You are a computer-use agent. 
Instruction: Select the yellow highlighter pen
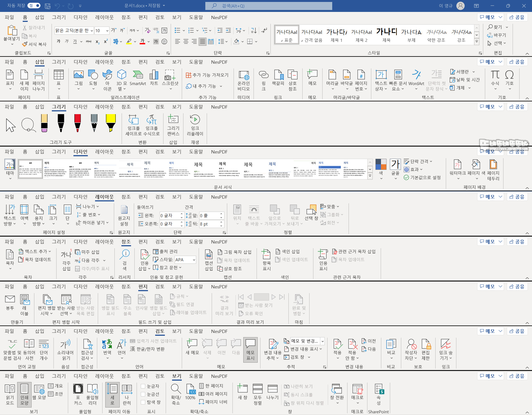pyautogui.click(x=111, y=123)
